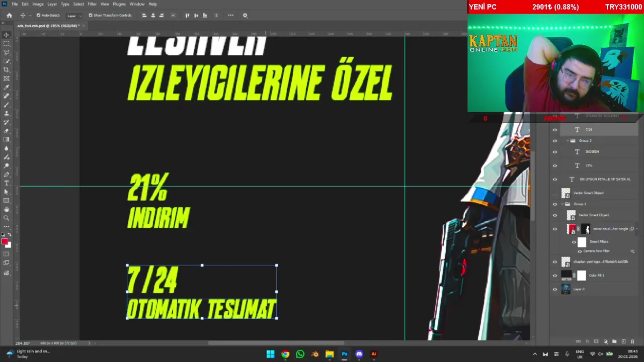Collapse the Group 1 folder
Image resolution: width=644 pixels, height=362 pixels.
562,204
